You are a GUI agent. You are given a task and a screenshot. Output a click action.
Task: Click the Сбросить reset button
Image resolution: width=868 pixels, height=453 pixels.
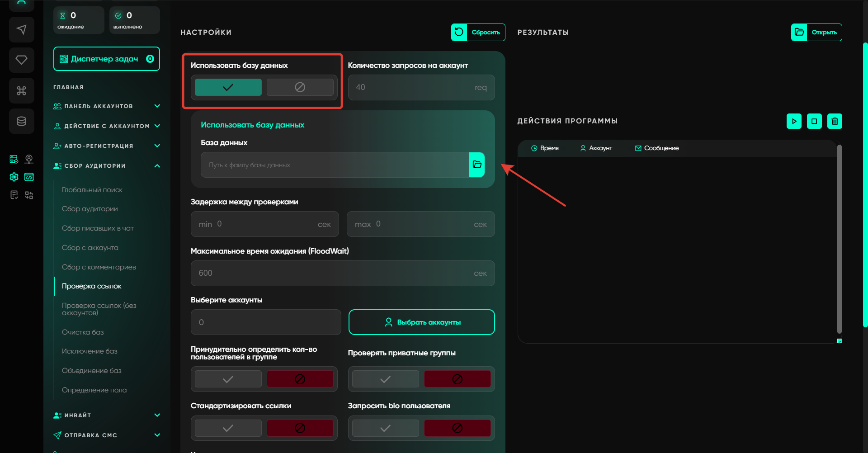(x=478, y=33)
